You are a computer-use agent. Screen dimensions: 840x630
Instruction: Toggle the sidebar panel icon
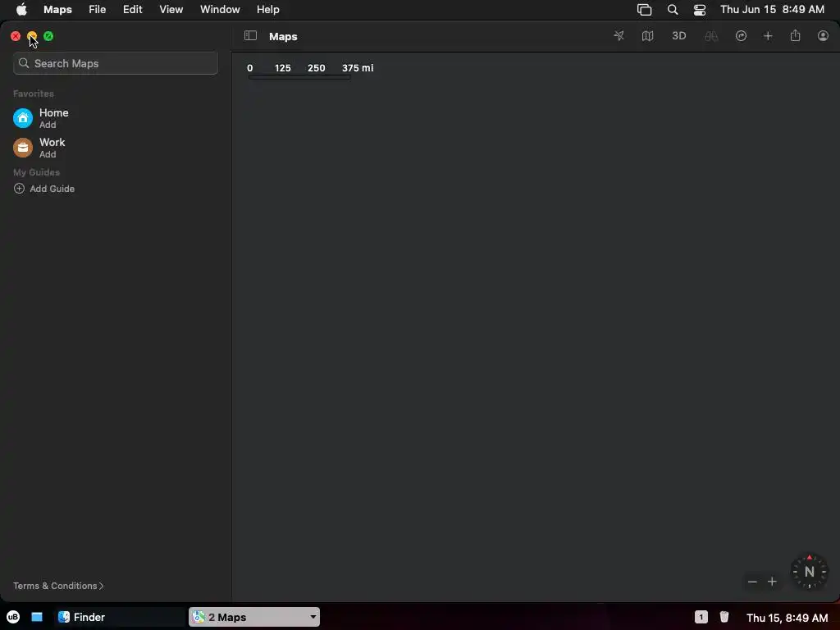point(250,36)
